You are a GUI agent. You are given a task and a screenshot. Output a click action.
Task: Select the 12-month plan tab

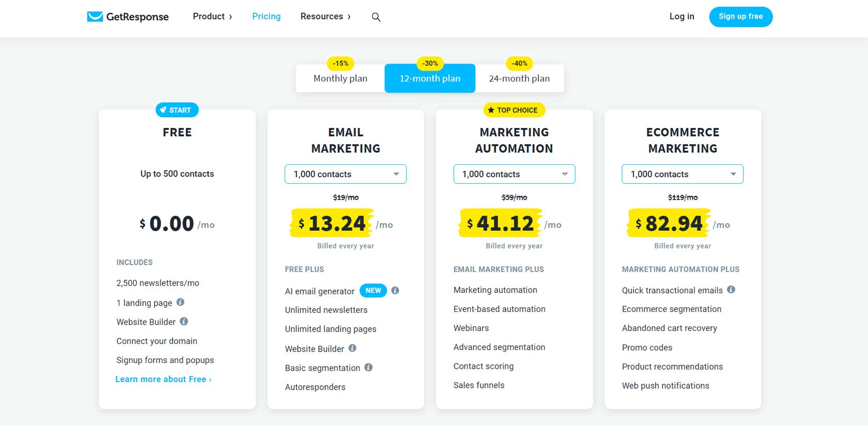tap(430, 78)
